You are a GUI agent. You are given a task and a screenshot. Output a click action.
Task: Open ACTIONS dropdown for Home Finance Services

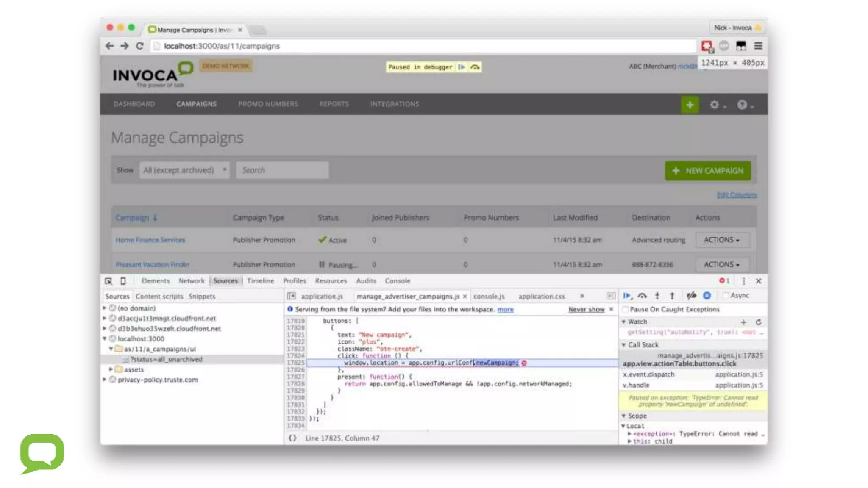point(722,240)
